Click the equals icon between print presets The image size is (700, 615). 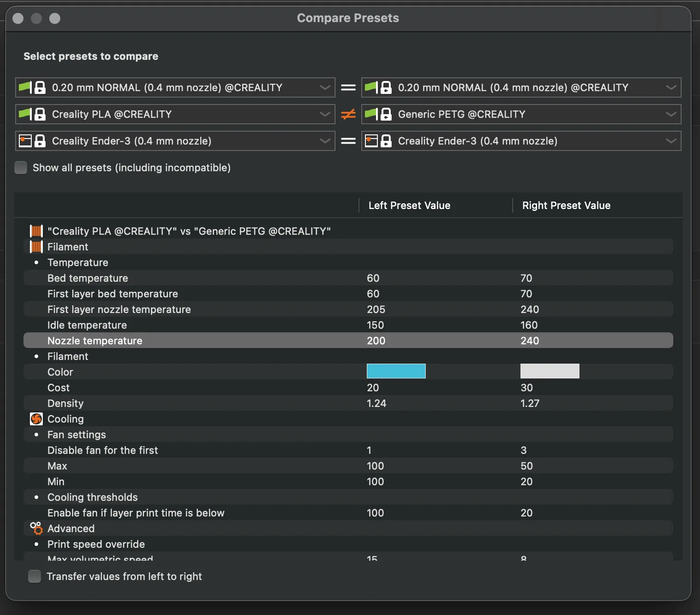348,87
